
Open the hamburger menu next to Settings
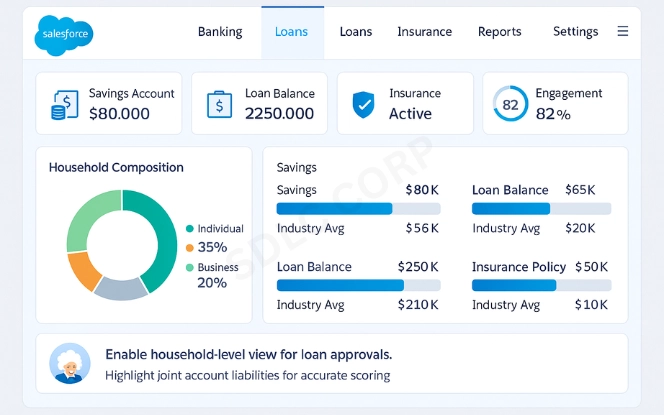click(x=623, y=32)
